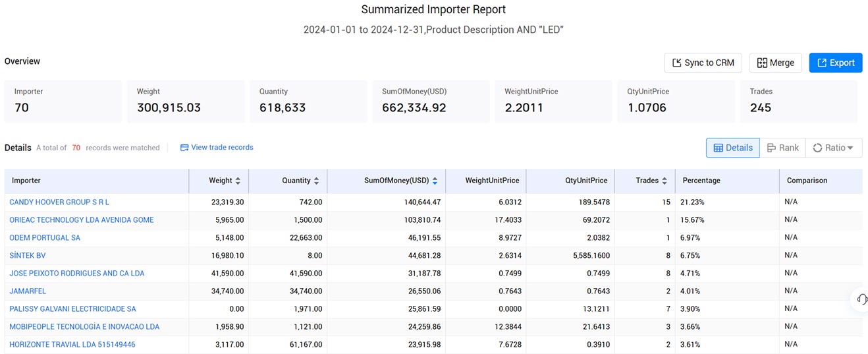Select the Trades 245 overview card

pyautogui.click(x=799, y=102)
